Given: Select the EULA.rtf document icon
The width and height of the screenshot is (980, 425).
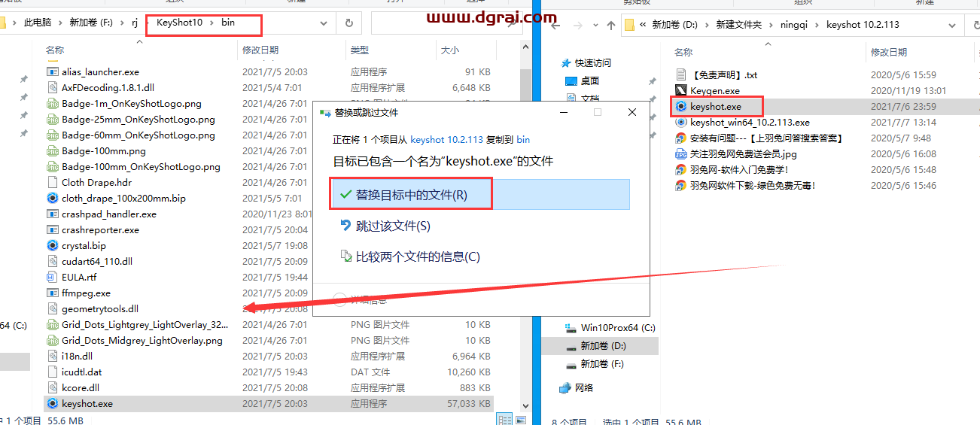Looking at the screenshot, I should pos(53,278).
